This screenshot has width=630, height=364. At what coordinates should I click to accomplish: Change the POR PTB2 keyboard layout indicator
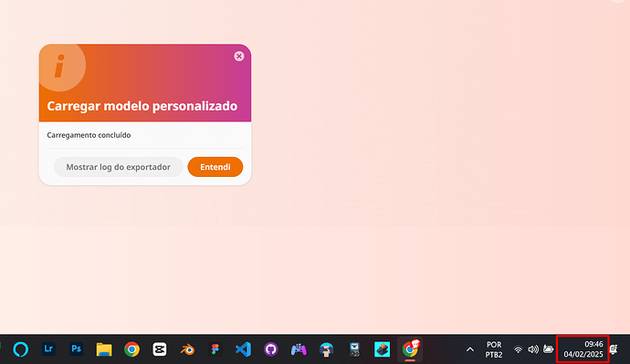coord(494,349)
